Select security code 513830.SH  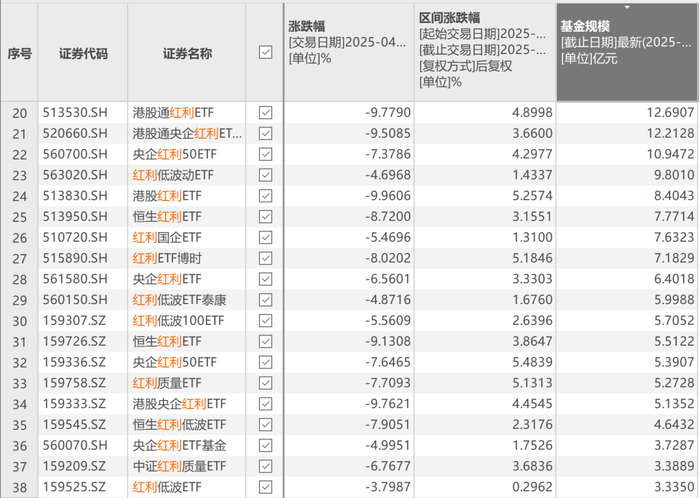click(75, 196)
